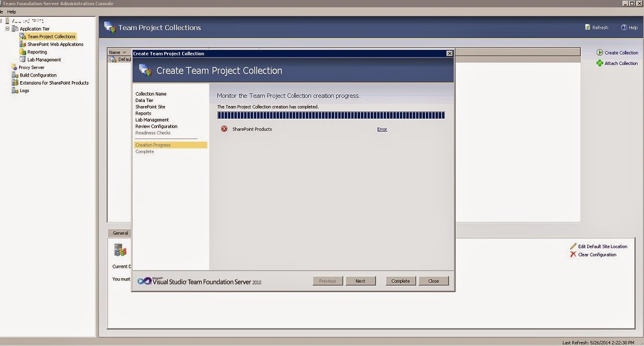This screenshot has height=346, width=644.
Task: Click the Refresh icon in the header
Action: click(587, 27)
